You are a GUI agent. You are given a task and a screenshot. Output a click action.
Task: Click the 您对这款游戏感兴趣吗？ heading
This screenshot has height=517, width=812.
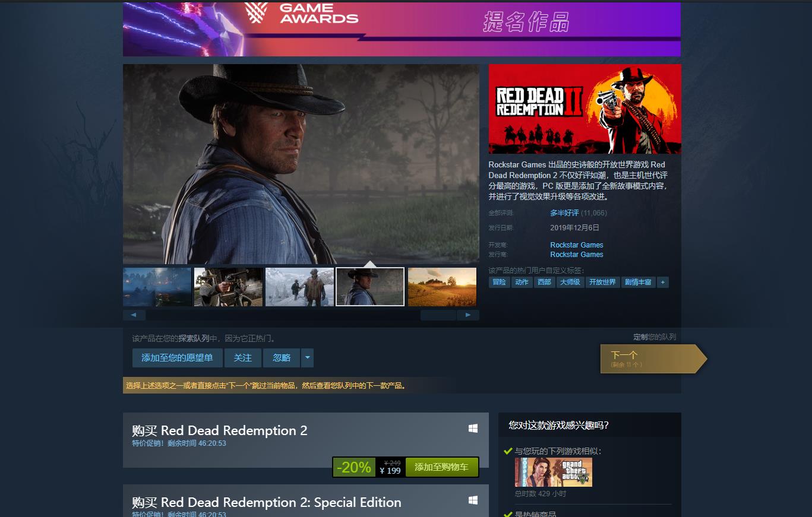pos(558,425)
